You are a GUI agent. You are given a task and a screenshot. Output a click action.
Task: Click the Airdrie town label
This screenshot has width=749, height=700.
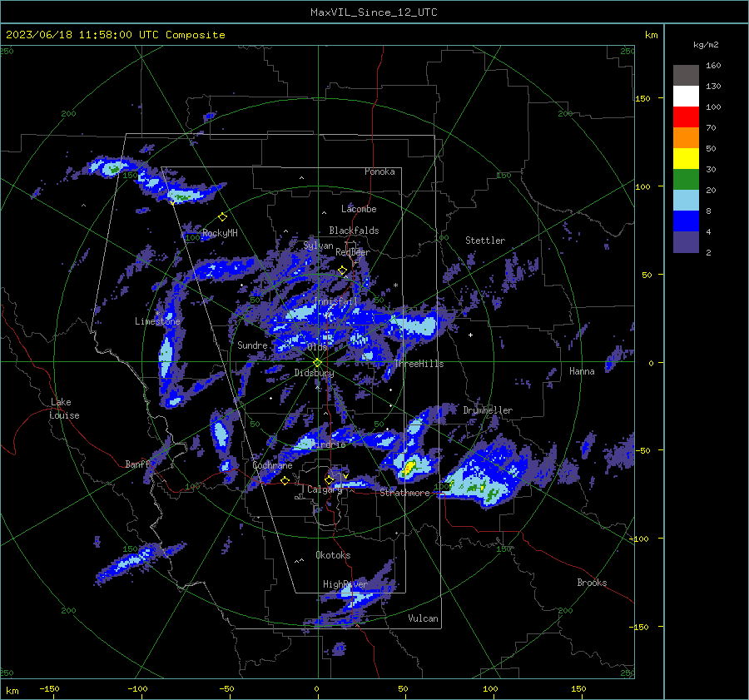(329, 444)
